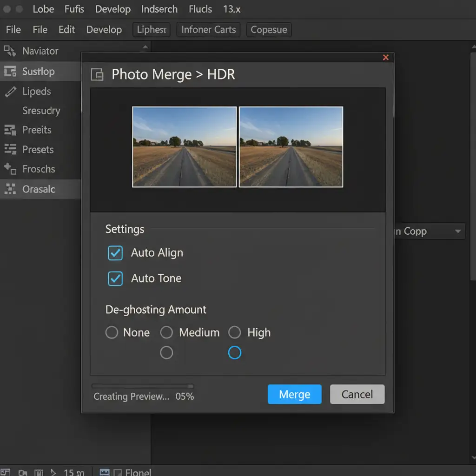Screen dimensions: 476x476
Task: Select the Sustlop sidebar icon
Action: tap(10, 72)
